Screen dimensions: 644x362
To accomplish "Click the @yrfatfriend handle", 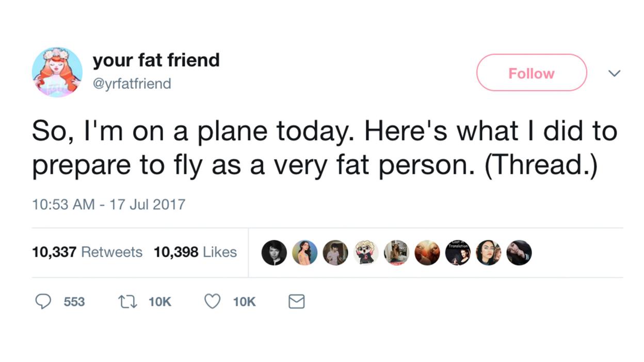I will (132, 84).
